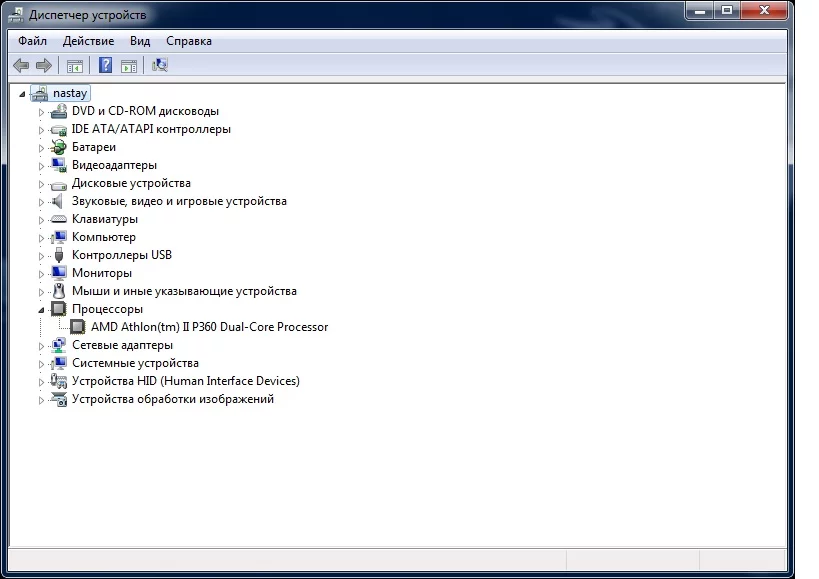Click the Батареи battery icon

(58, 147)
